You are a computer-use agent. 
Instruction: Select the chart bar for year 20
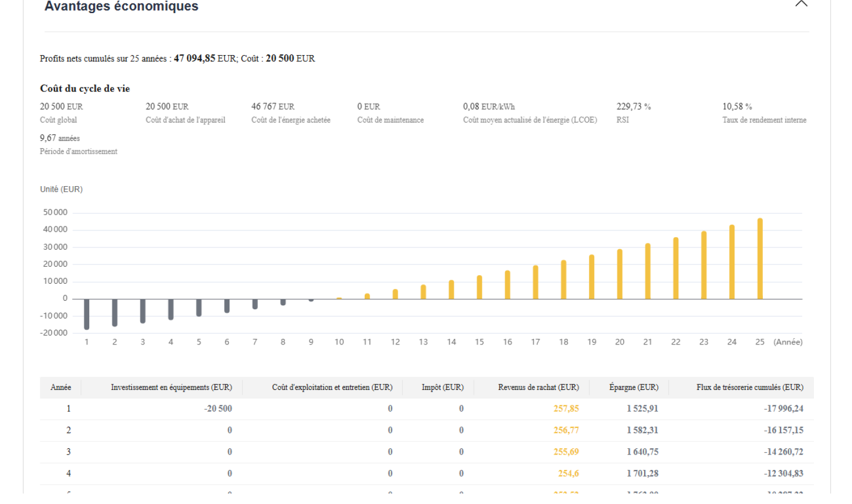[x=620, y=274]
